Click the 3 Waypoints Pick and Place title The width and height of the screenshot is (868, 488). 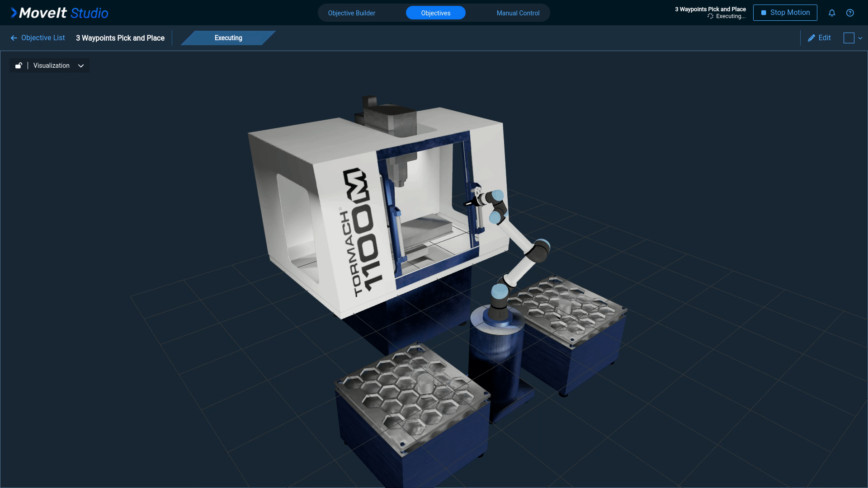click(x=120, y=38)
